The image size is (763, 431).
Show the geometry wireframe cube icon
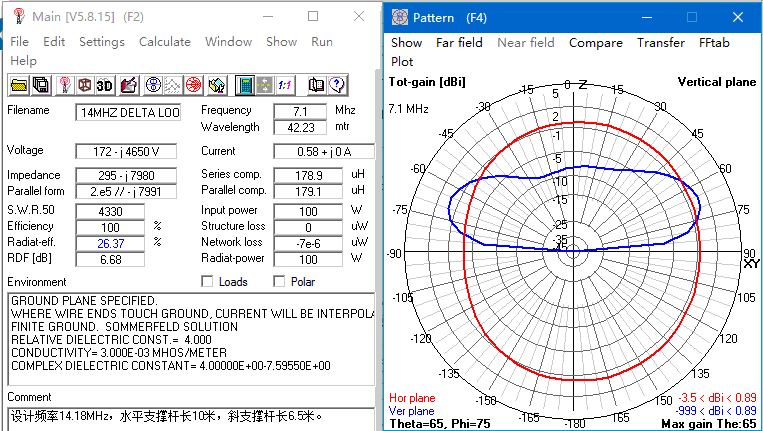(84, 85)
